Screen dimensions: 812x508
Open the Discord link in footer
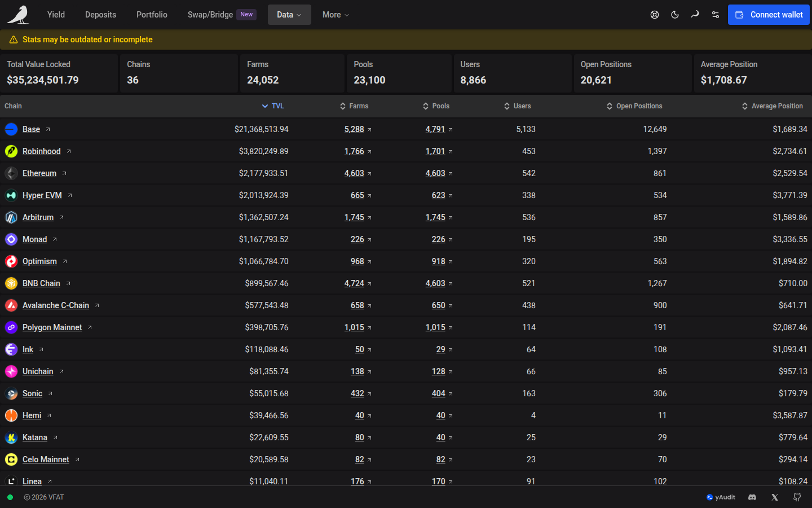[752, 497]
